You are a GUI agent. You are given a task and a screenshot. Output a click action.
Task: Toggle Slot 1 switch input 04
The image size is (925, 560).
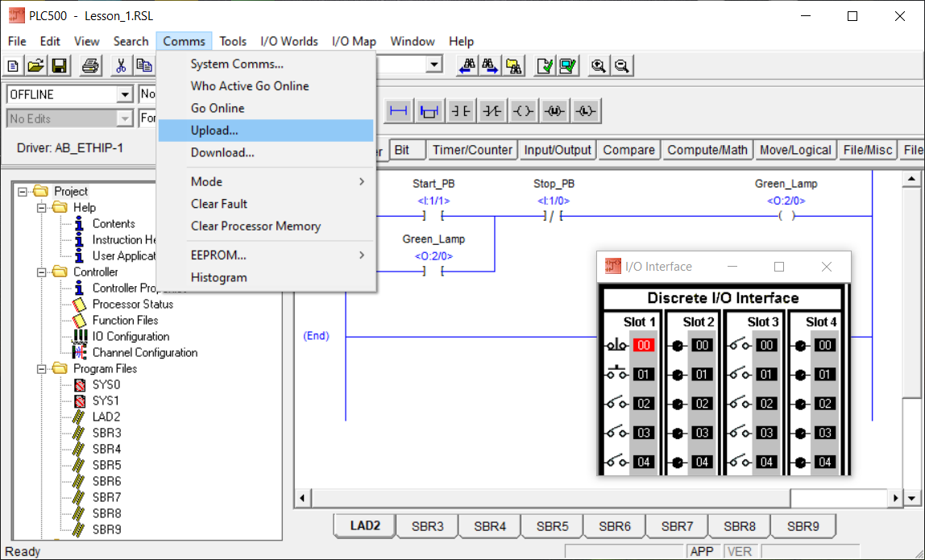[x=617, y=462]
